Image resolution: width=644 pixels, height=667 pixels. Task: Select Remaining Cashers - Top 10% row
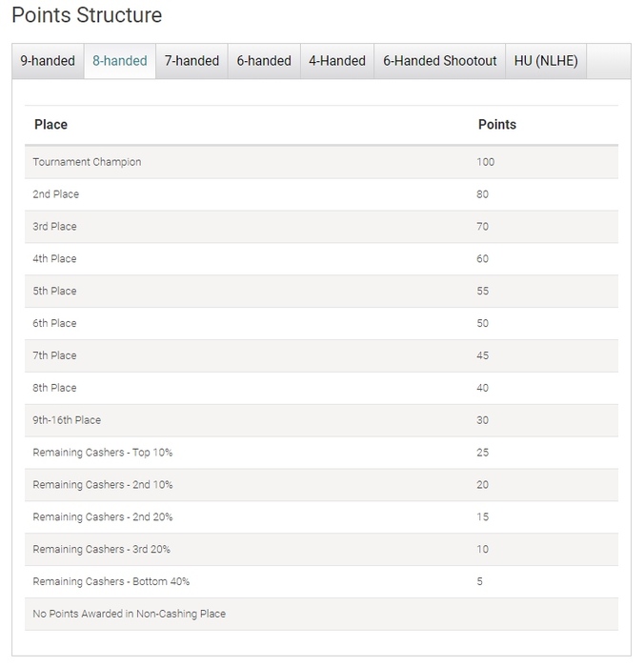(103, 453)
